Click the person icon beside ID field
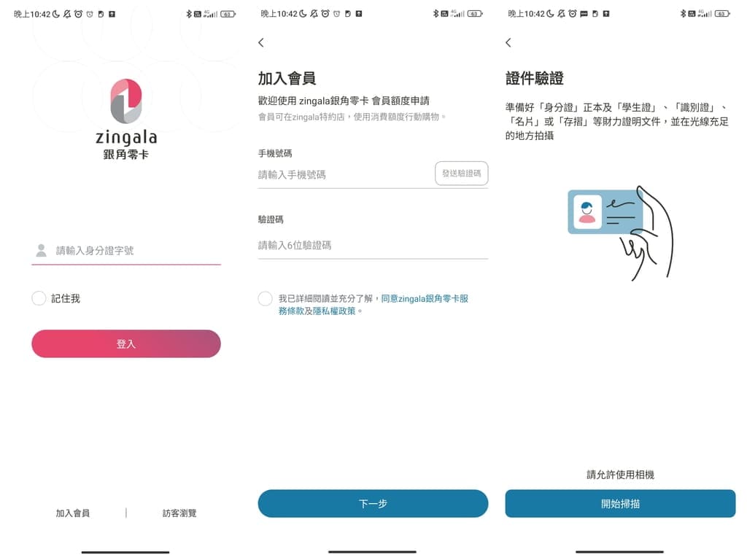The image size is (747, 560). 42,251
